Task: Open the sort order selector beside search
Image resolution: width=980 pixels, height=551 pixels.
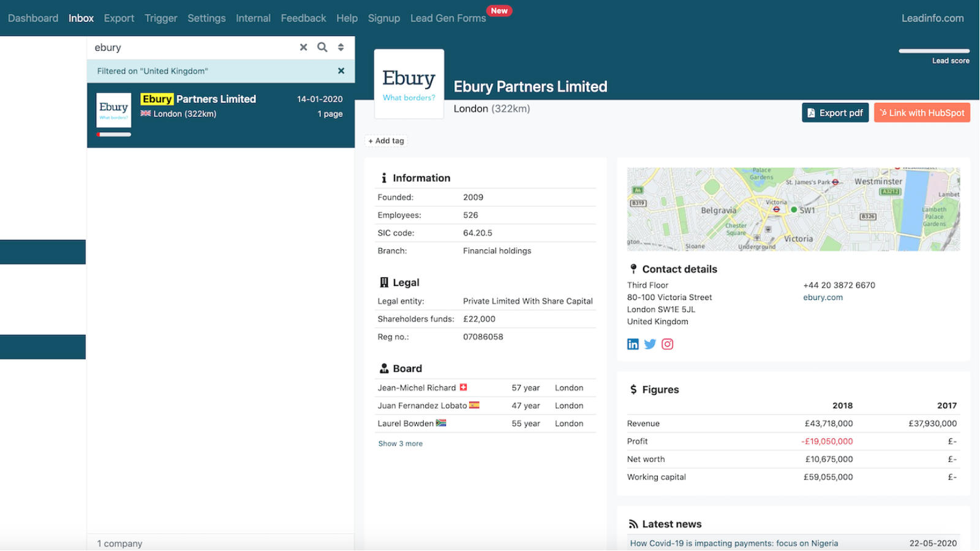Action: coord(341,47)
